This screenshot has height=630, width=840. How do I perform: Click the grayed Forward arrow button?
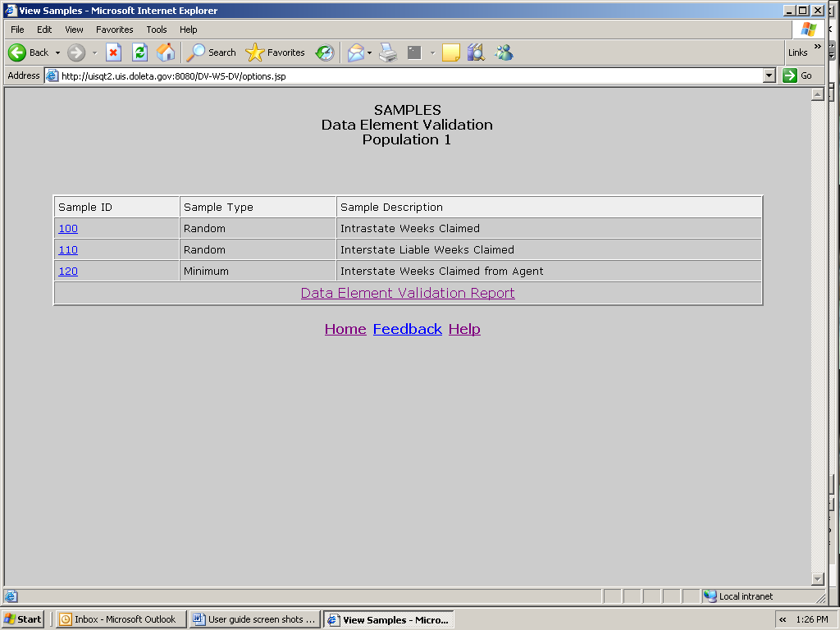[76, 52]
